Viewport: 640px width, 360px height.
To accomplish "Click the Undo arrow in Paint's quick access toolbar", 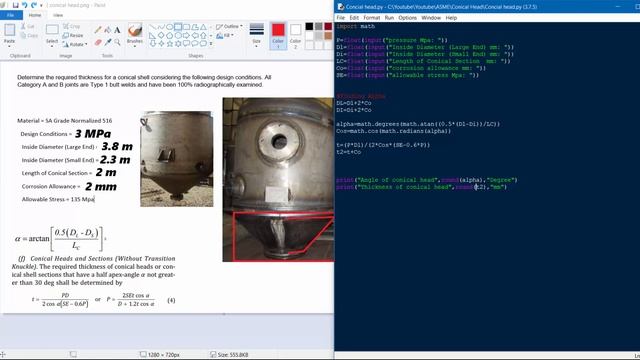I will 24,5.
